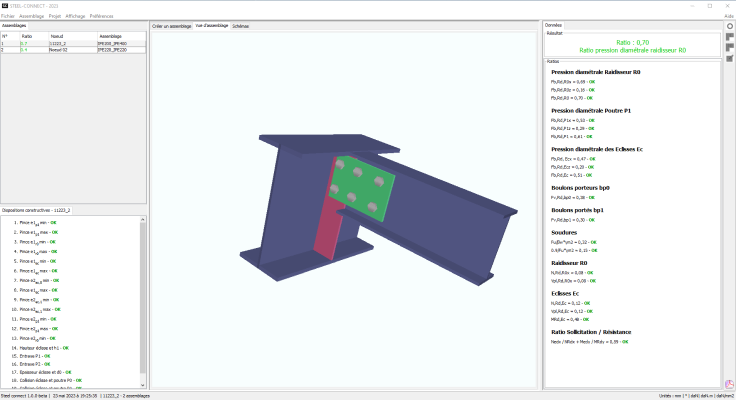Viewport: 736px width, 400px height.
Task: Open the Fichier menu
Action: [x=8, y=17]
